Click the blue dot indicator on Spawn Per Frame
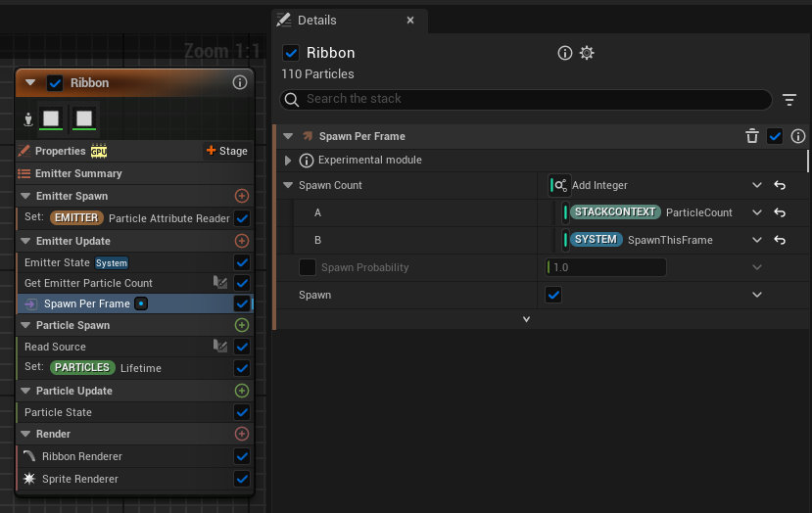The height and width of the screenshot is (513, 812). [141, 303]
